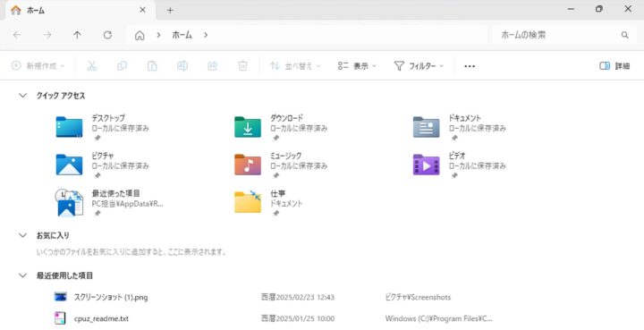Click the ピクチャ¥Screenshots location text
This screenshot has width=644, height=330.
click(418, 297)
